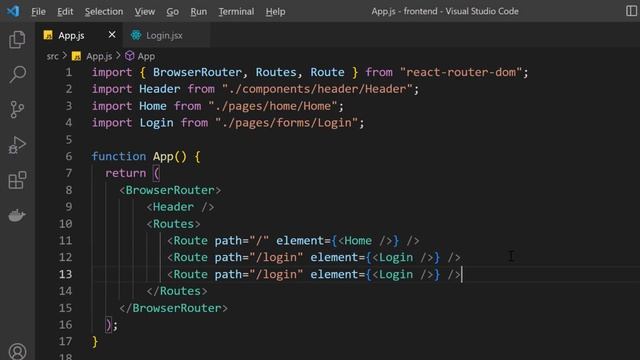Click the Login element on line 13

click(x=402, y=274)
